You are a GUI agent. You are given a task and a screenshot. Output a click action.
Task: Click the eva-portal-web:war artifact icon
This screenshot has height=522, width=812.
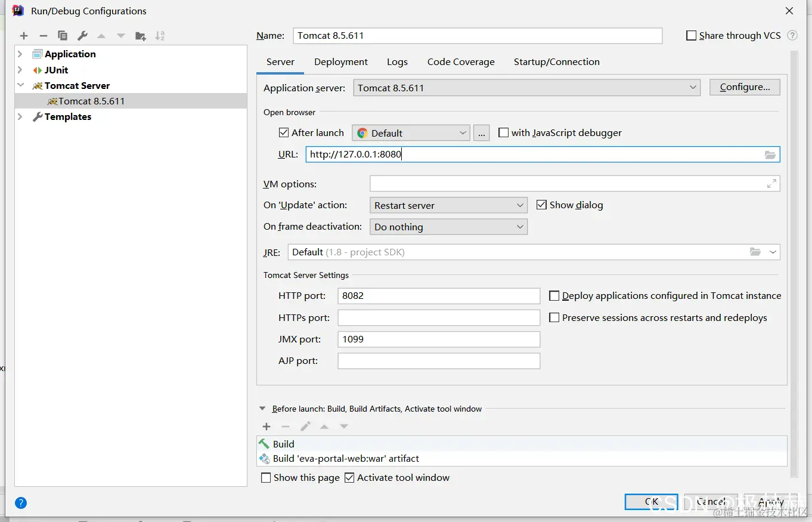click(x=264, y=458)
